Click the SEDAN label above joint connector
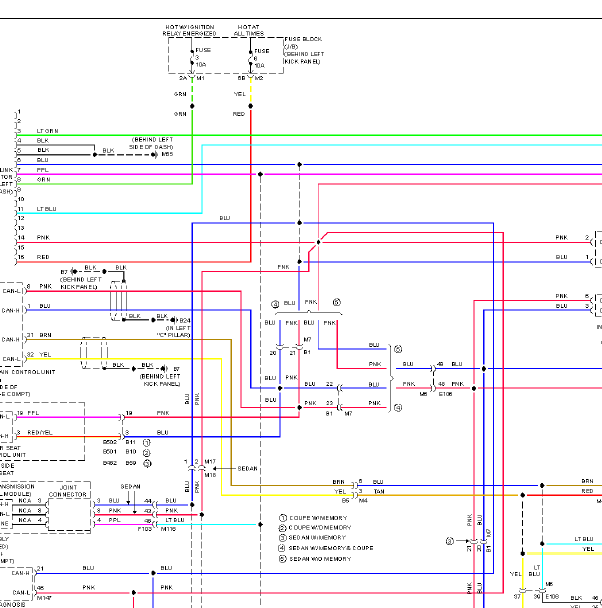This screenshot has height=608, width=602. click(130, 486)
